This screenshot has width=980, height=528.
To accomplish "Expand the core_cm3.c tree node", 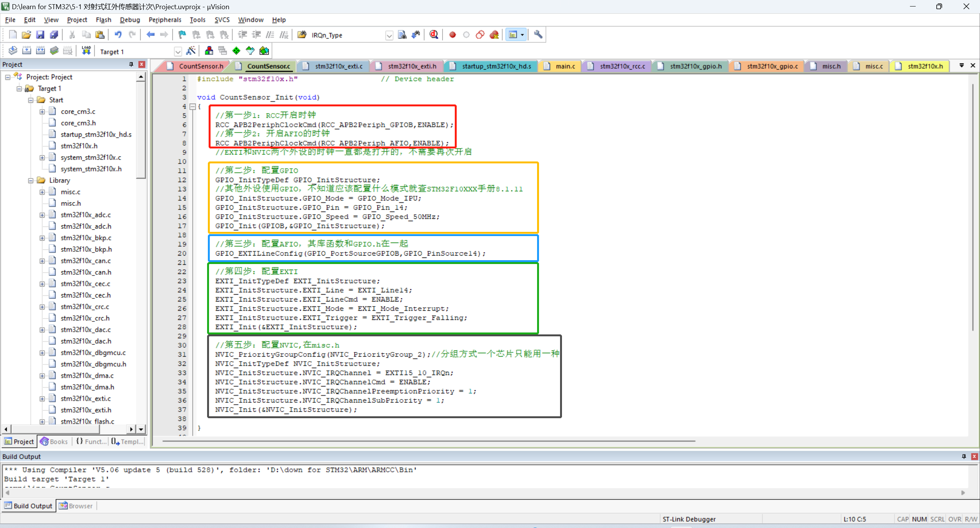I will (42, 112).
